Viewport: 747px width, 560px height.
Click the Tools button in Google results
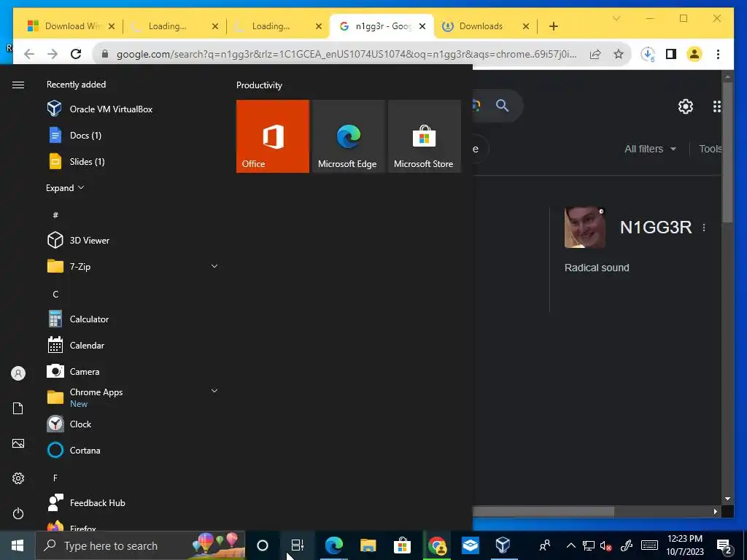pos(710,149)
